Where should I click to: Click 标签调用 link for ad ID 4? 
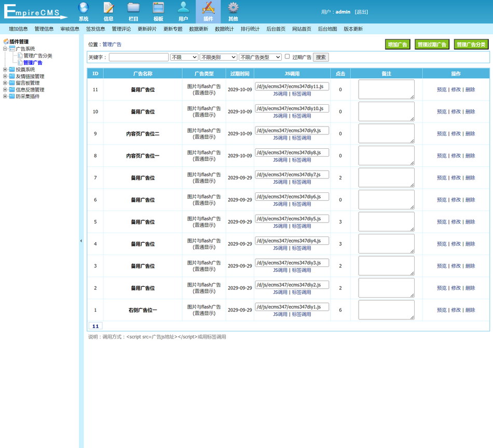pos(302,248)
